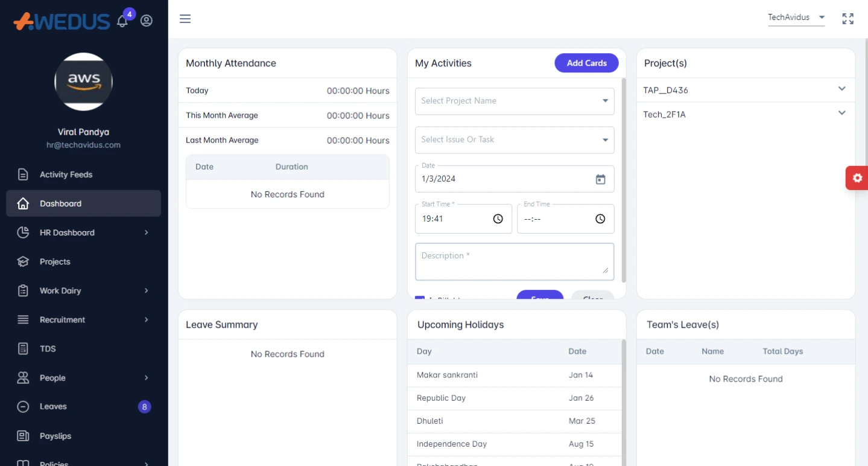Click the My Activities vertical scrollbar

pos(624,181)
